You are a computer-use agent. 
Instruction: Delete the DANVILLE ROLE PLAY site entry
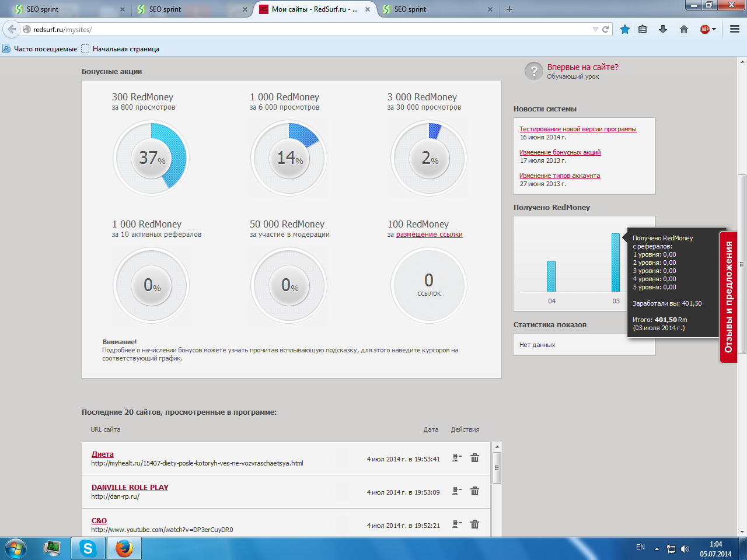click(475, 491)
